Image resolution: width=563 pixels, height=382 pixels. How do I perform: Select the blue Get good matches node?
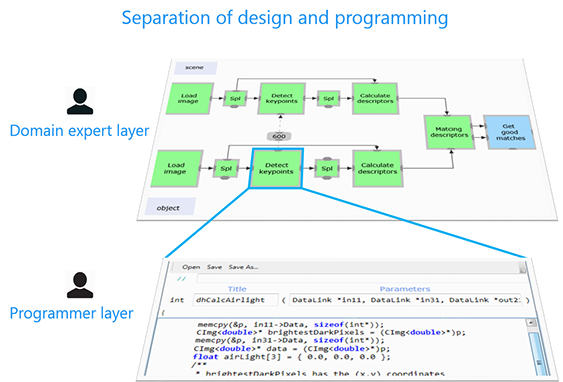(509, 132)
